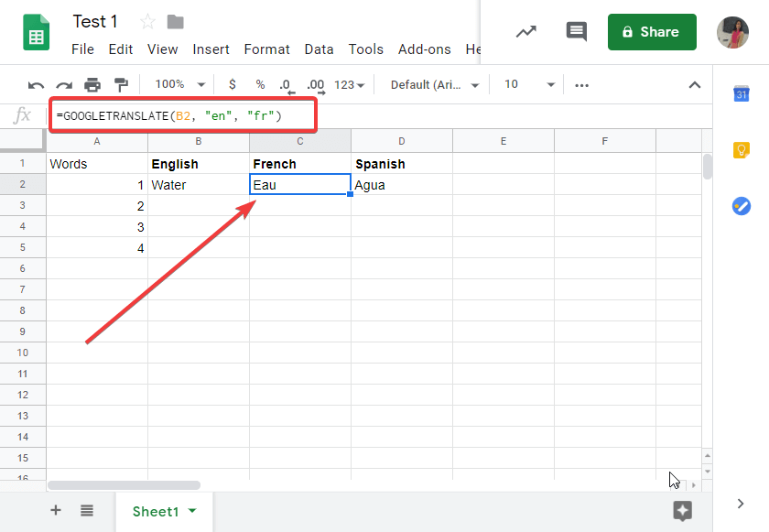The height and width of the screenshot is (532, 769).
Task: Rename the Test 1 title
Action: coord(95,22)
